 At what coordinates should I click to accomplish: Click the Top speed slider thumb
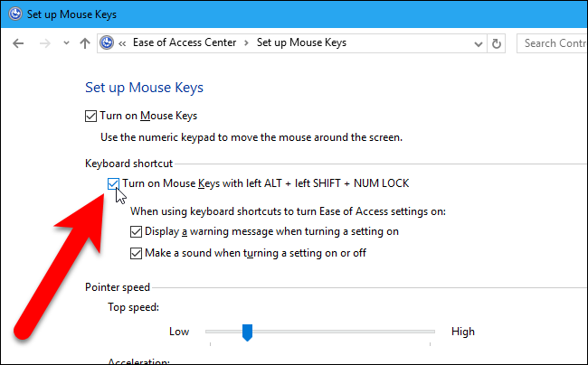pyautogui.click(x=246, y=332)
